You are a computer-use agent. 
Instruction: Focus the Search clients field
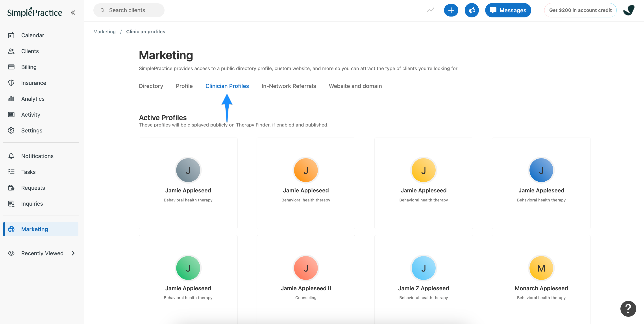pos(129,10)
